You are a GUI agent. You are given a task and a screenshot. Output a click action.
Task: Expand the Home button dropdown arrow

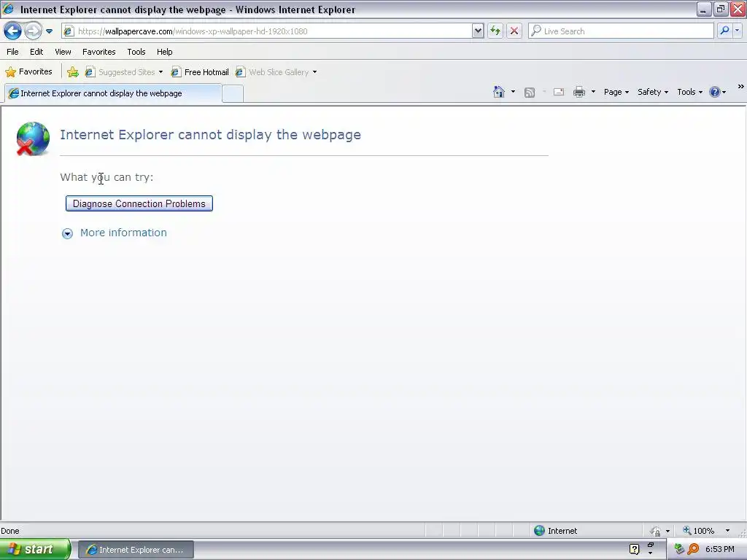pos(513,92)
